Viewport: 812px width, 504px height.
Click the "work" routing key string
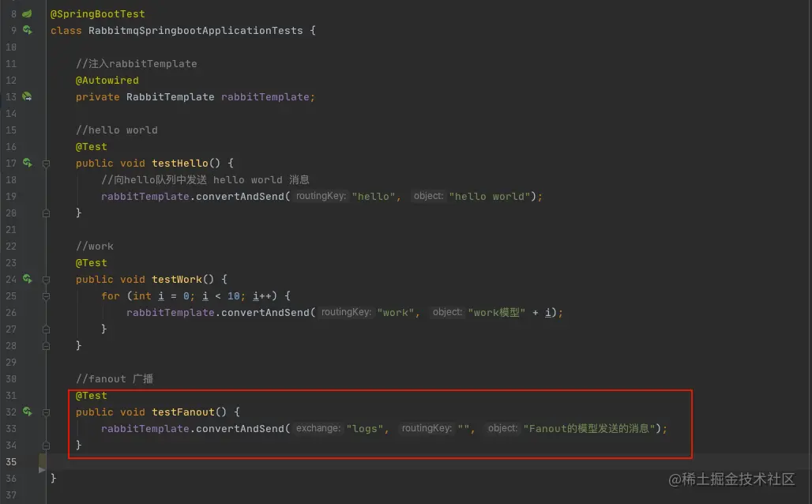(x=396, y=312)
